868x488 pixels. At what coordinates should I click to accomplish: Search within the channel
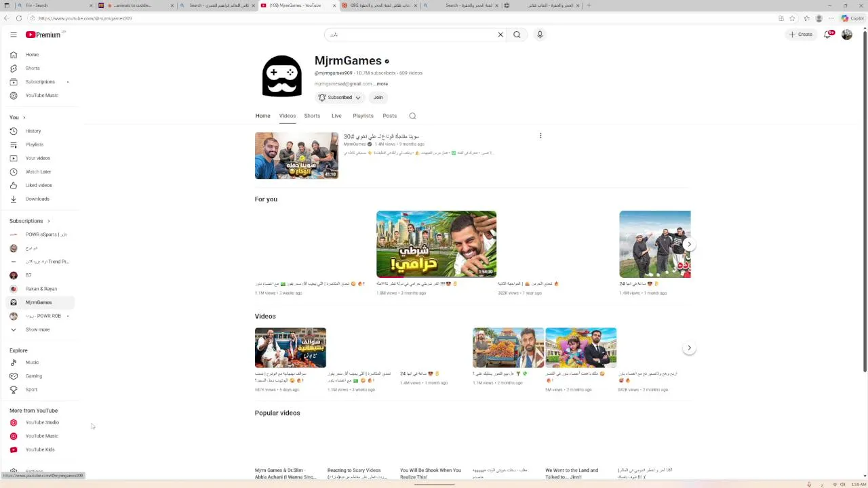pos(412,116)
